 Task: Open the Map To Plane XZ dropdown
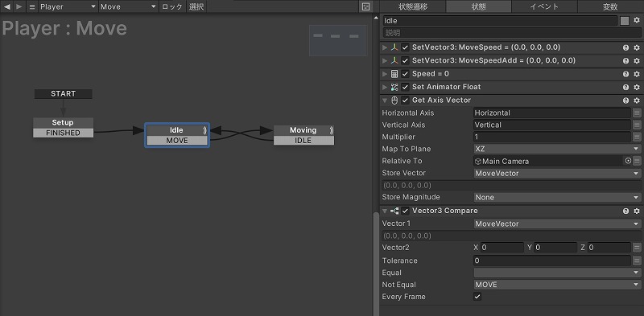[x=557, y=149]
